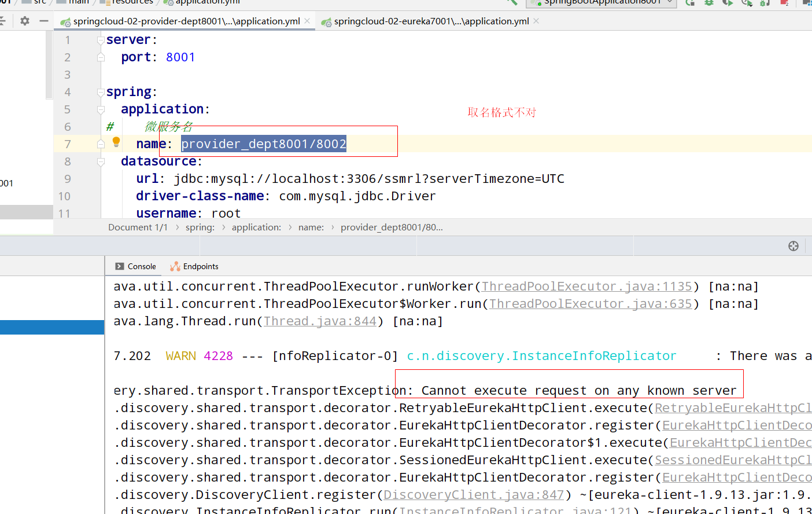Click 'name:' in the YAML breadcrumb
Viewport: 812px width, 514px height.
(311, 227)
